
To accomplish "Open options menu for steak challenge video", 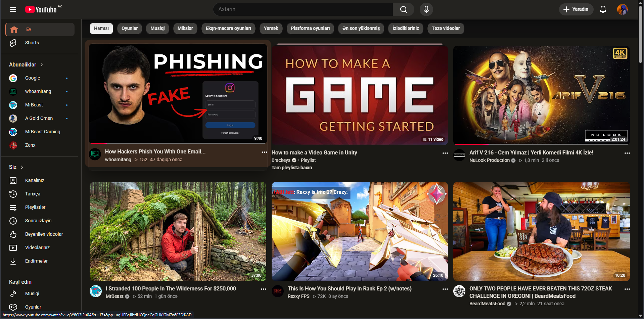I will pyautogui.click(x=627, y=289).
